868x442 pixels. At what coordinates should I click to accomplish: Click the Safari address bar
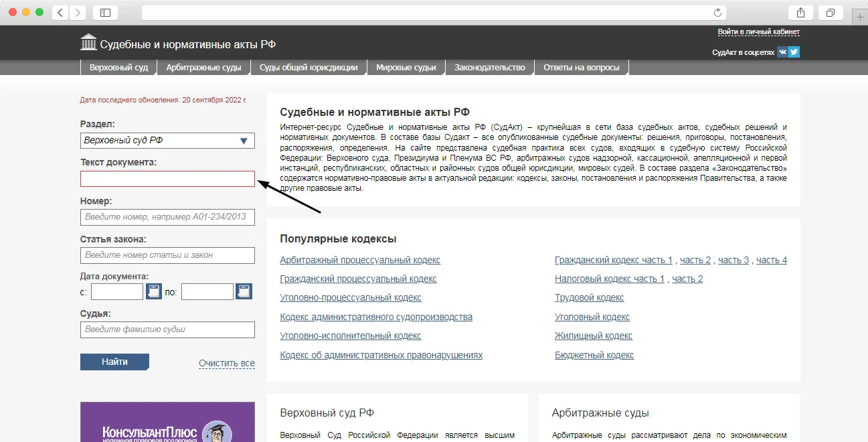pyautogui.click(x=434, y=13)
